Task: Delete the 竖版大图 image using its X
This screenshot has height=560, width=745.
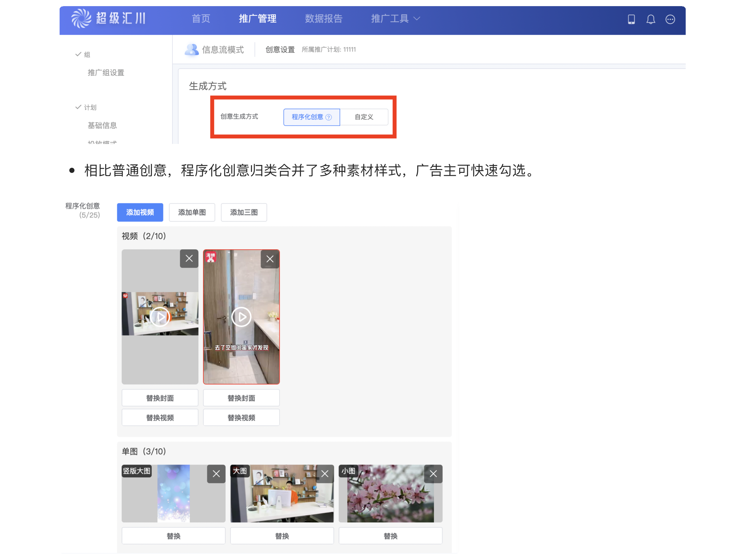Action: point(216,474)
